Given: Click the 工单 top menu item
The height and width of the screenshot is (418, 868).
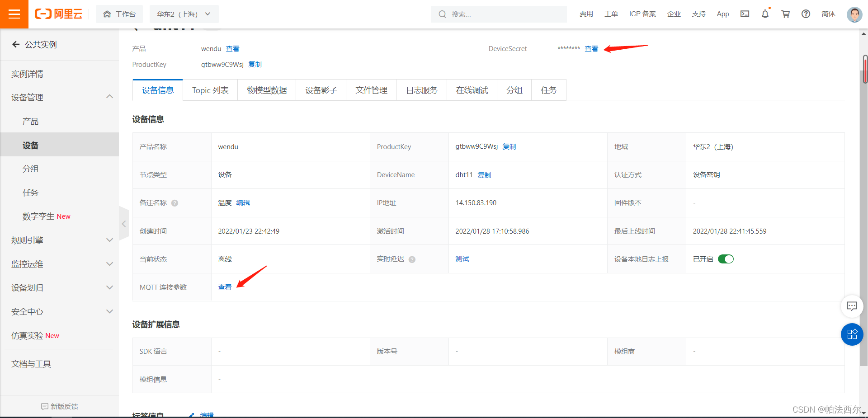Looking at the screenshot, I should [611, 14].
